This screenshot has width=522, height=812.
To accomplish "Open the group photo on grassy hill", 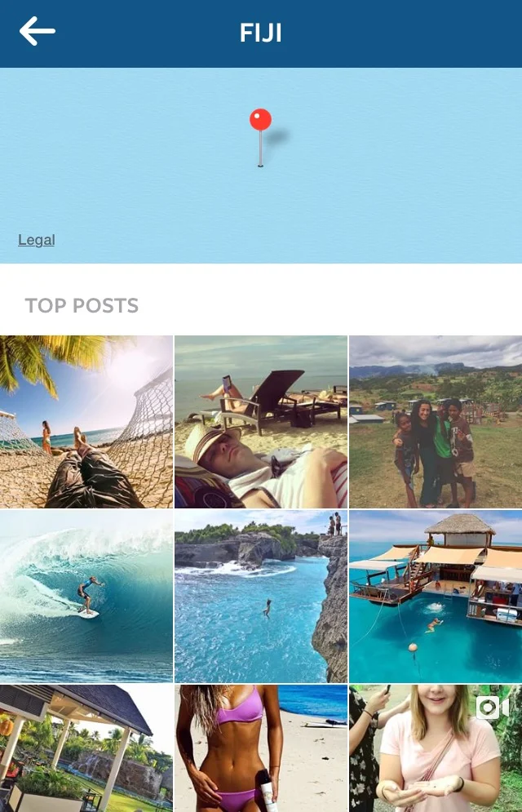I will tap(436, 422).
